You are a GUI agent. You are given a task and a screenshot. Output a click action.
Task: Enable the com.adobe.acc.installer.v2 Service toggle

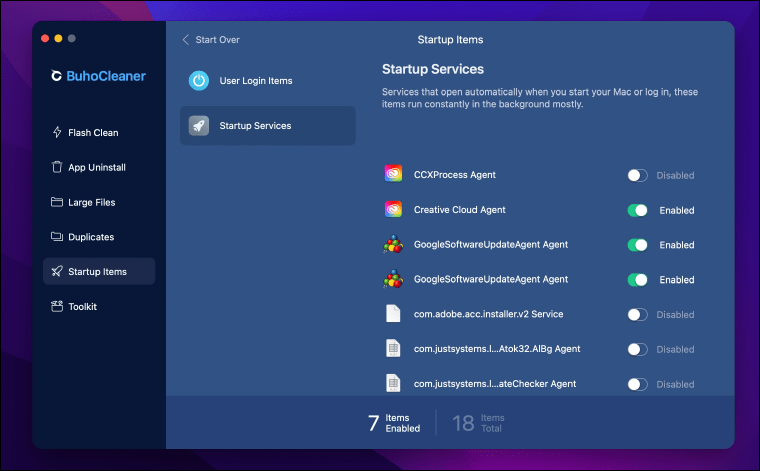pos(637,314)
